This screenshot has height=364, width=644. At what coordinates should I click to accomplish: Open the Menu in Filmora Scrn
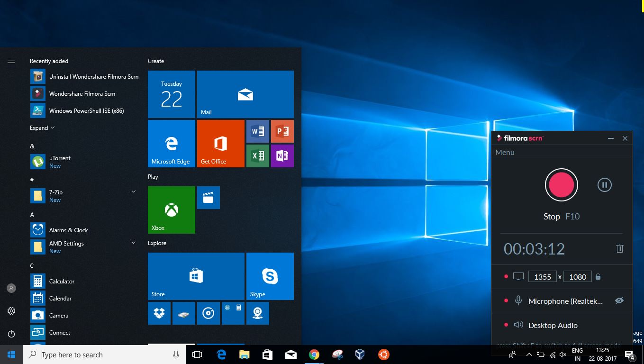coord(505,152)
